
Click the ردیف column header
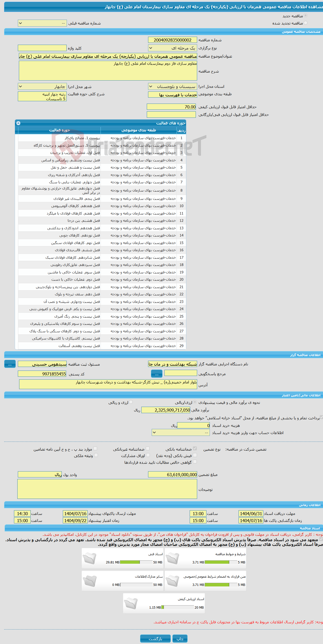tap(181, 130)
